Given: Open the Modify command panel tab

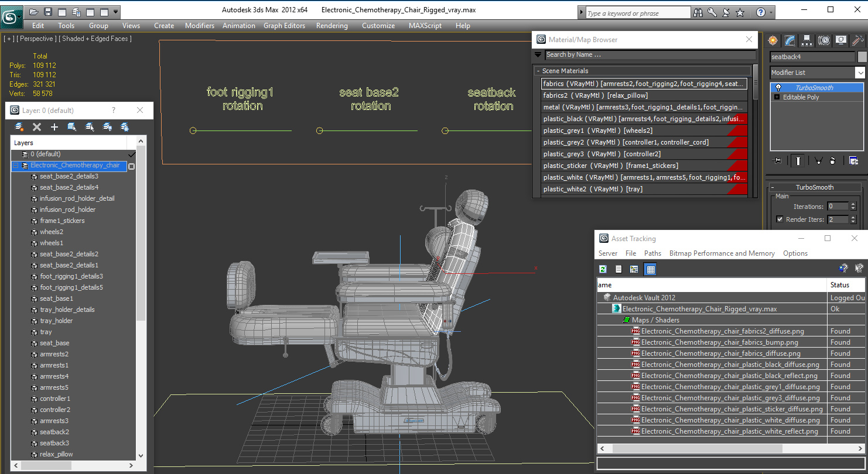Looking at the screenshot, I should pos(790,40).
